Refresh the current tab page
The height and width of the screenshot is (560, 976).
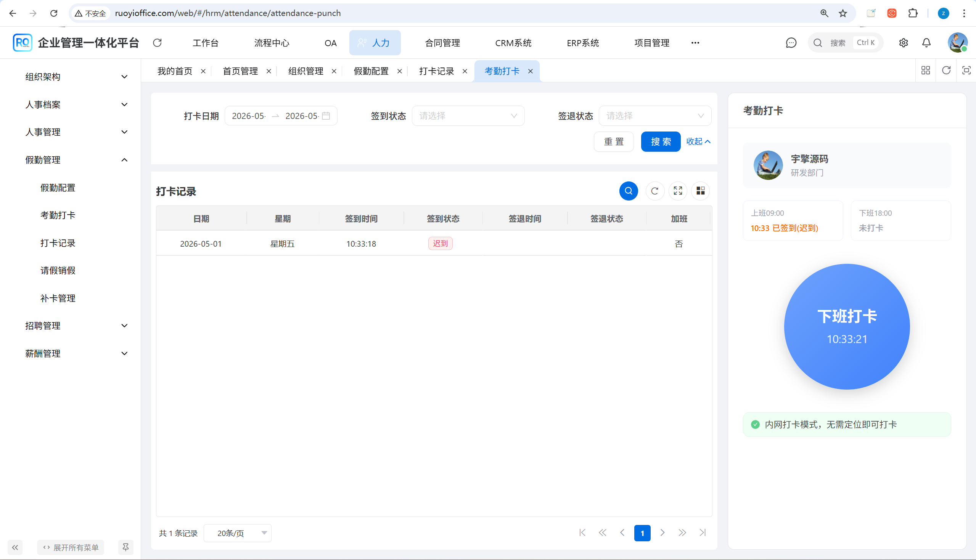[946, 71]
